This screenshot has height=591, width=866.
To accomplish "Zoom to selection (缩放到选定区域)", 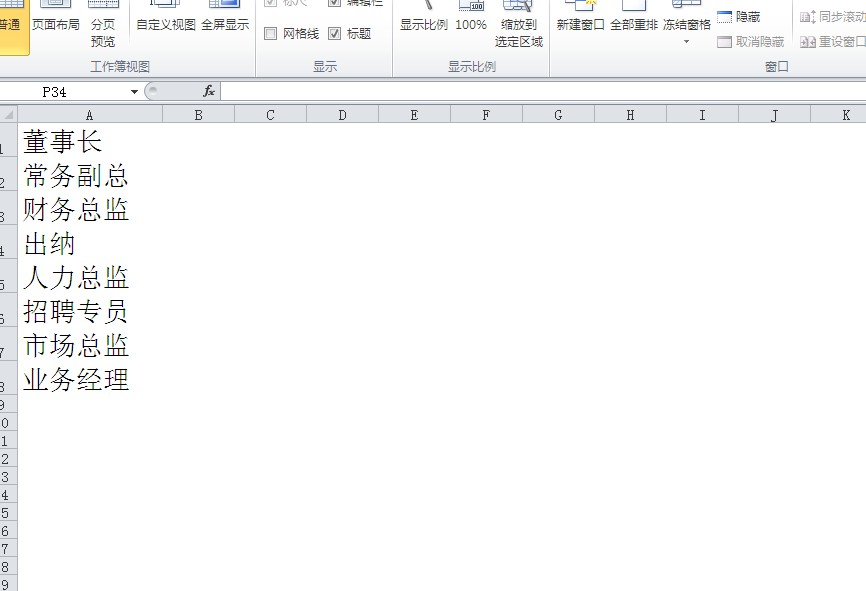I will click(519, 25).
